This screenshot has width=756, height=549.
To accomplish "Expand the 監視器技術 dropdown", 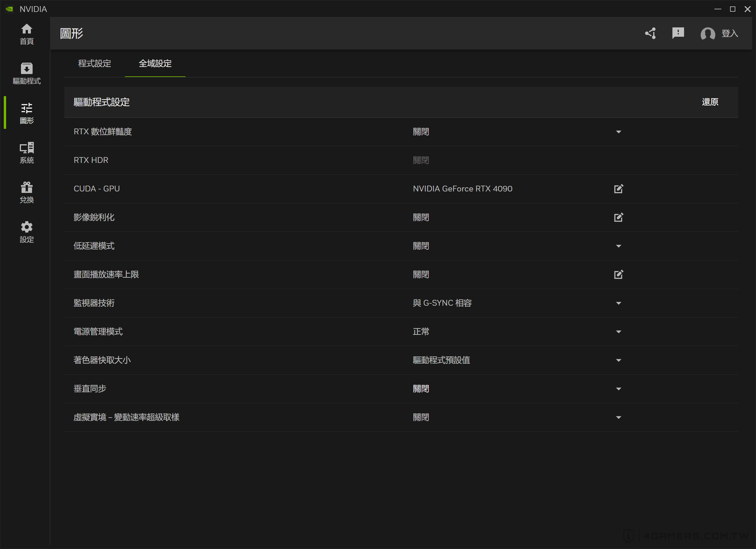I will 618,303.
